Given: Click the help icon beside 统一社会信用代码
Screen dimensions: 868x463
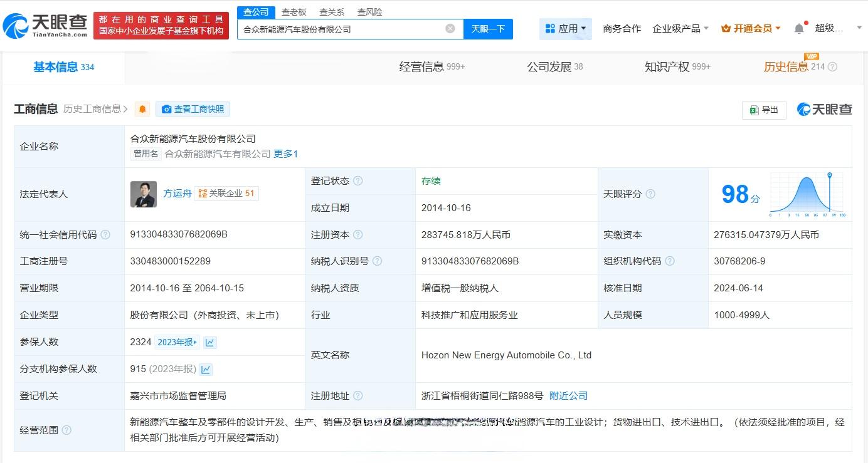Looking at the screenshot, I should point(105,235).
